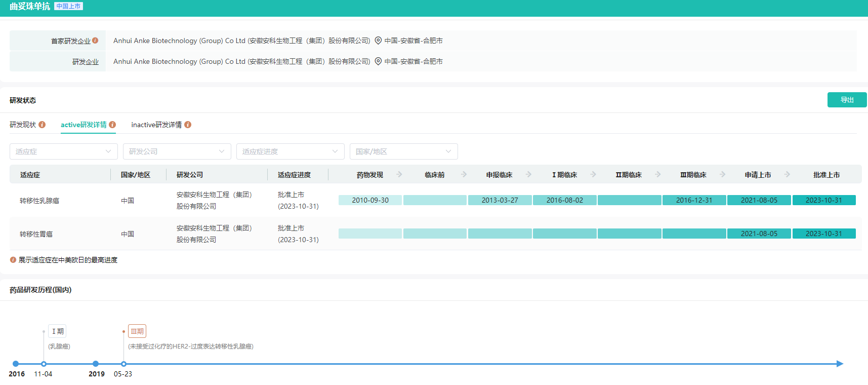Expand the 适应症进度 filter dropdown

click(290, 151)
